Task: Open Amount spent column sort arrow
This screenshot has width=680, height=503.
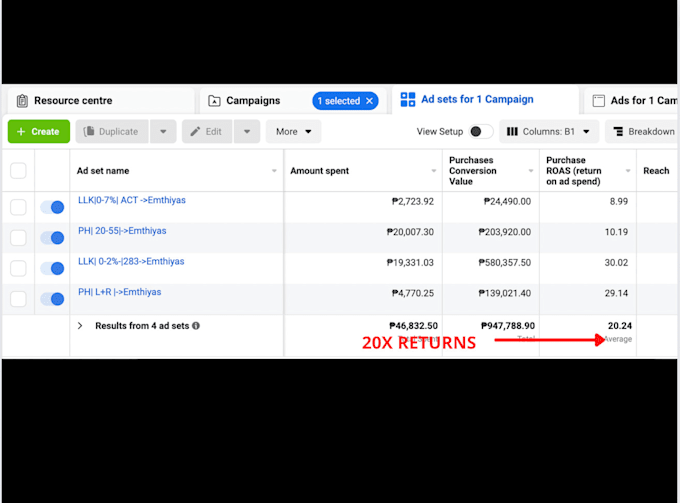Action: click(434, 171)
